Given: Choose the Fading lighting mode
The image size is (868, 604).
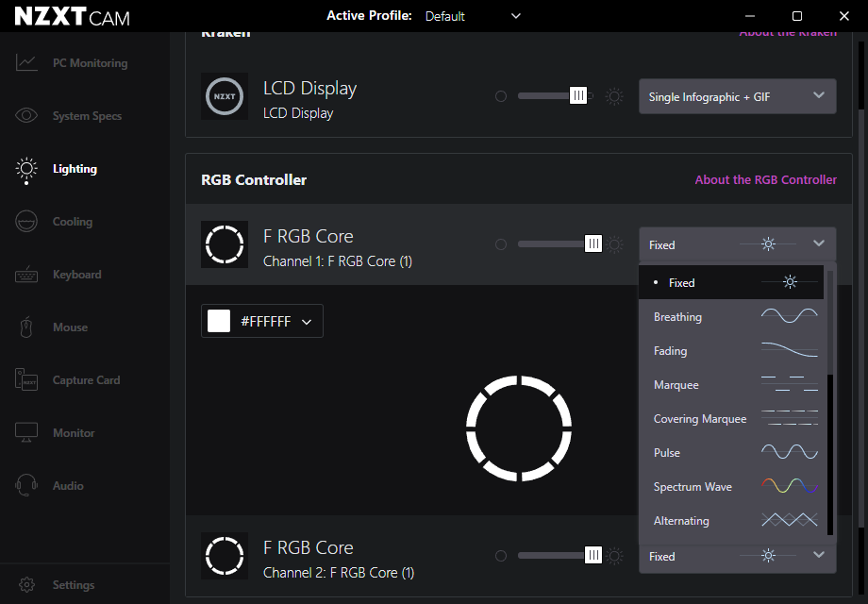Looking at the screenshot, I should [731, 350].
